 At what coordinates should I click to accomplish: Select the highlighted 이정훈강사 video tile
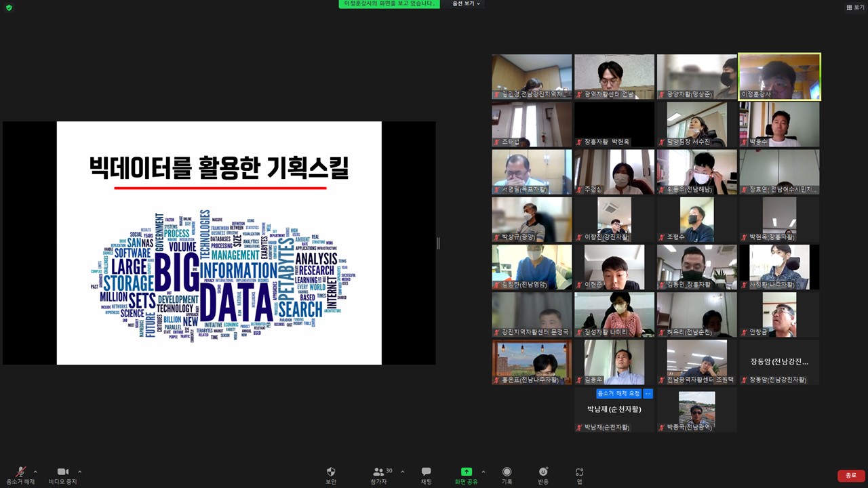coord(779,77)
